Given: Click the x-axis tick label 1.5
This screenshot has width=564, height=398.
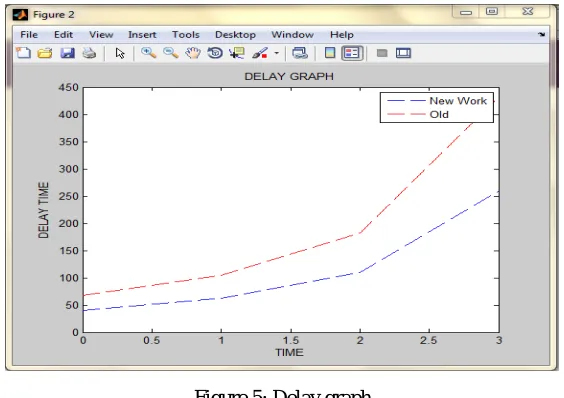Looking at the screenshot, I should point(291,340).
